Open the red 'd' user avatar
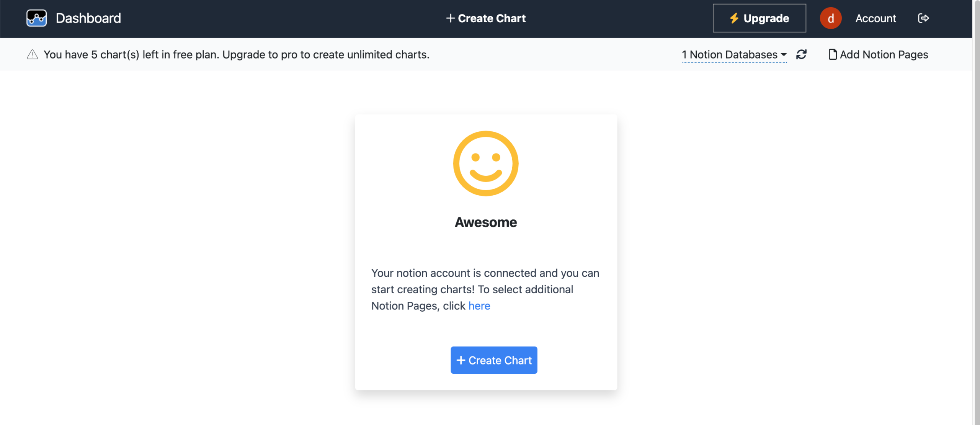The height and width of the screenshot is (425, 980). (830, 18)
